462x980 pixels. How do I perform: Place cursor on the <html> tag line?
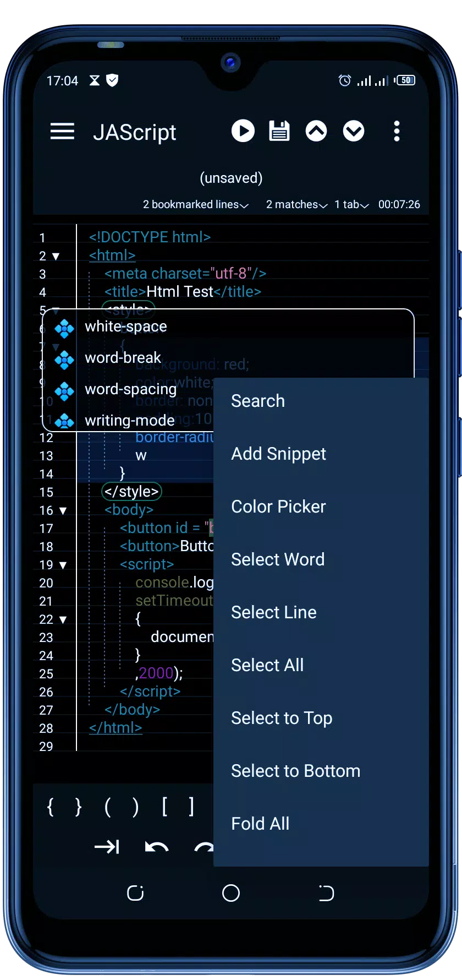[x=112, y=255]
